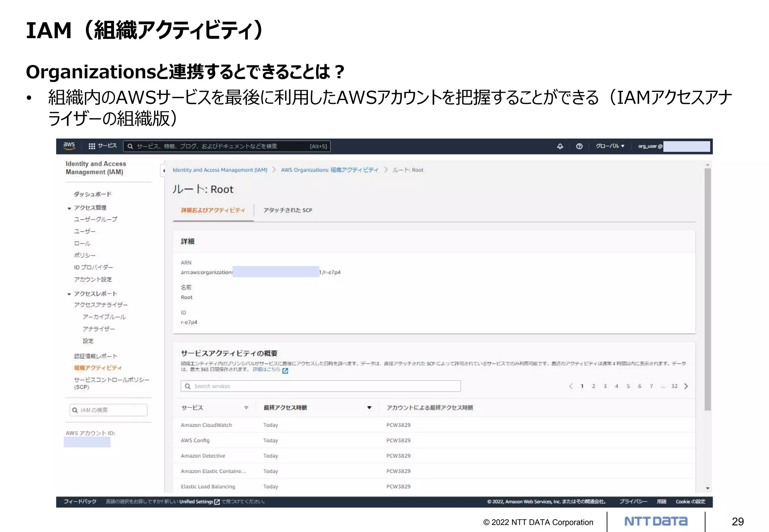Open ユーザーグループ in the sidebar

95,219
